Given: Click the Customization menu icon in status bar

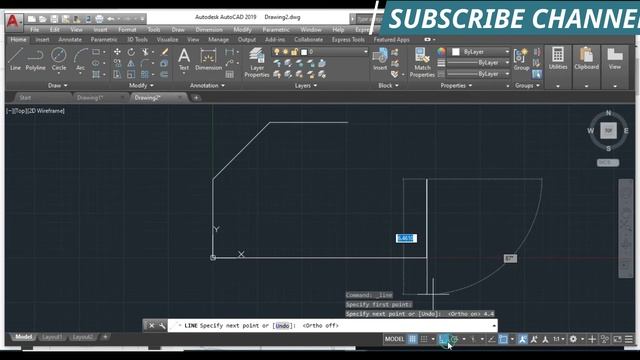Looking at the screenshot, I should click(629, 339).
